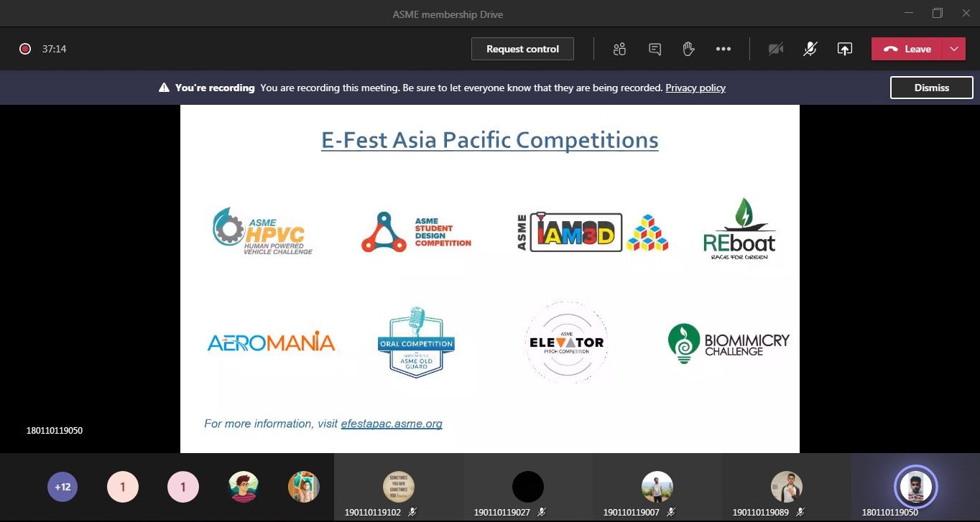The image size is (980, 522).
Task: Expand the Leave options dropdown arrow
Action: point(954,49)
